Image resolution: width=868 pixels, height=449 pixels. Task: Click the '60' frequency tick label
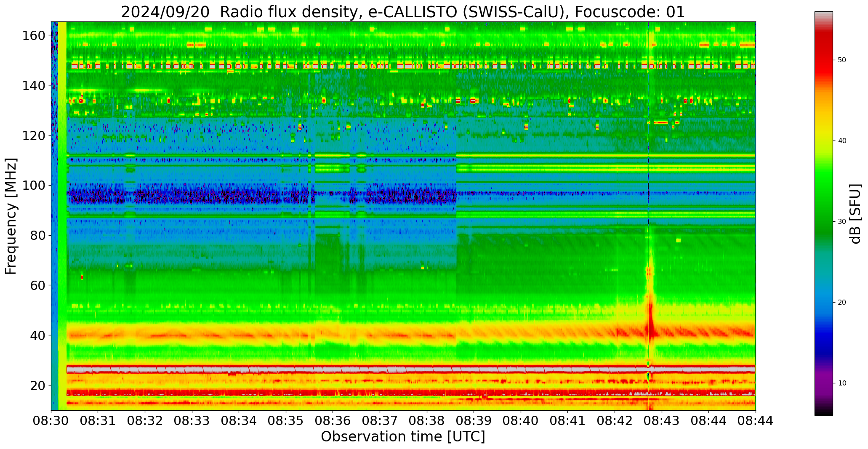tap(38, 285)
